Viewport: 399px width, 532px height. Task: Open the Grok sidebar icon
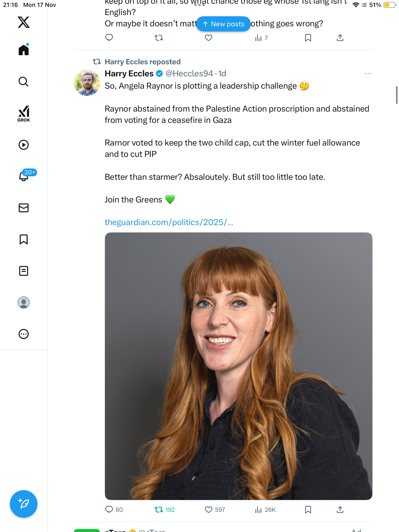pyautogui.click(x=24, y=114)
